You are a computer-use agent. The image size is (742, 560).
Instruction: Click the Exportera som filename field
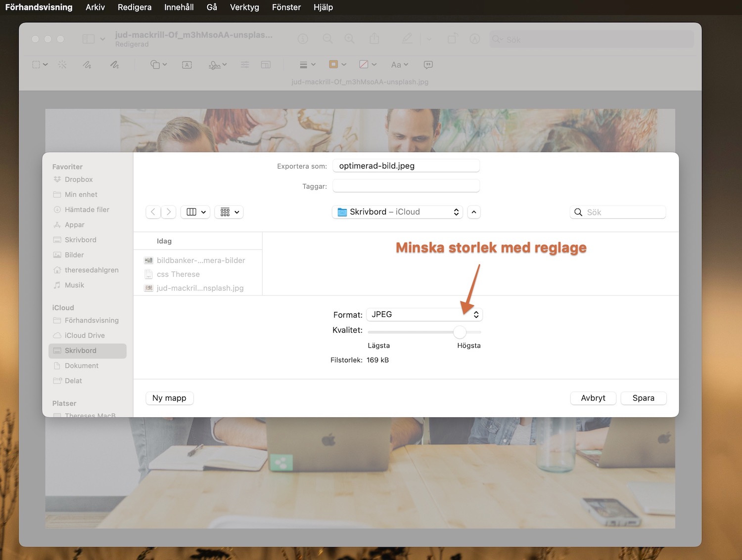(406, 166)
